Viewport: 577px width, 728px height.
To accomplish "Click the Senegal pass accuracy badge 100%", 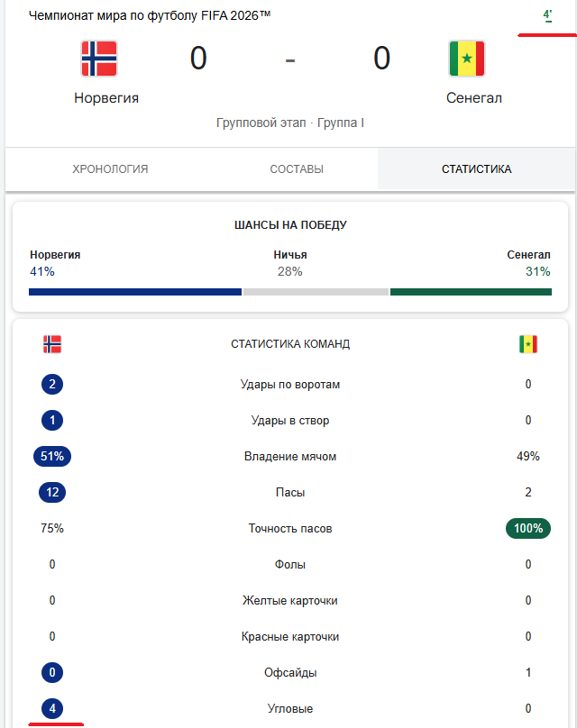I will (528, 528).
